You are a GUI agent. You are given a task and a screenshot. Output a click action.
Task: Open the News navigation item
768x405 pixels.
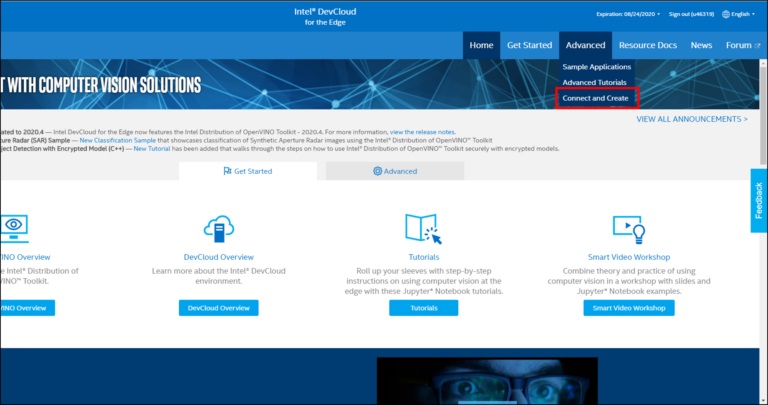701,45
